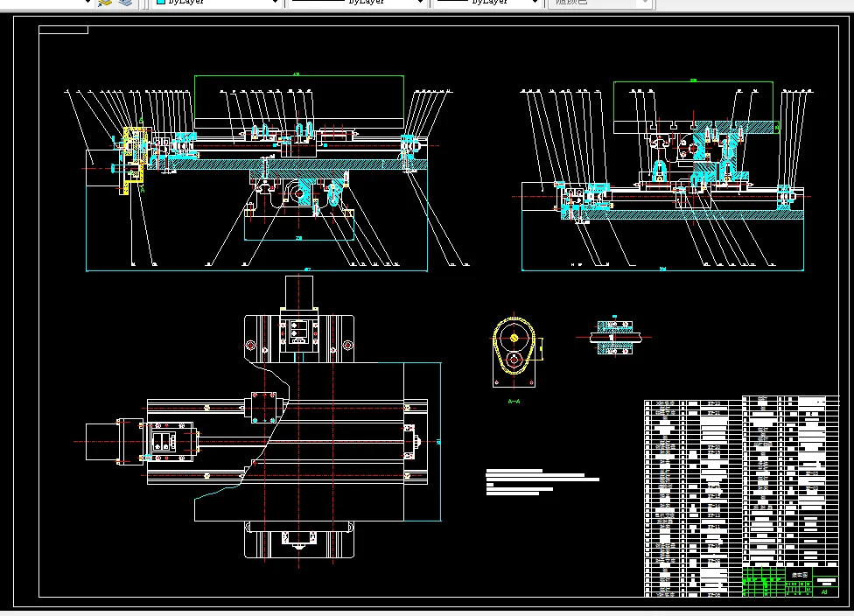Select the small cyan coupling detail view
This screenshot has height=616, width=854.
pyautogui.click(x=614, y=338)
